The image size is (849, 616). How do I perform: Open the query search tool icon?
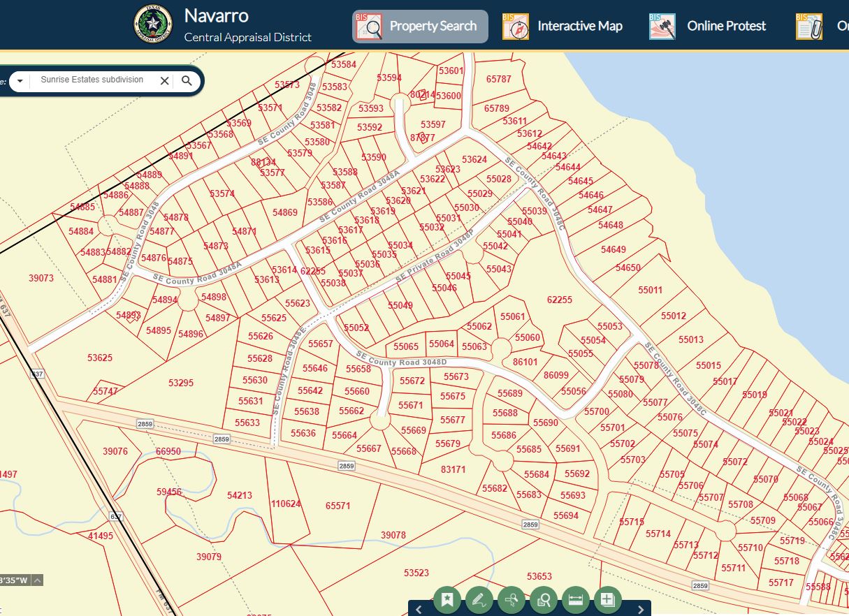point(544,599)
